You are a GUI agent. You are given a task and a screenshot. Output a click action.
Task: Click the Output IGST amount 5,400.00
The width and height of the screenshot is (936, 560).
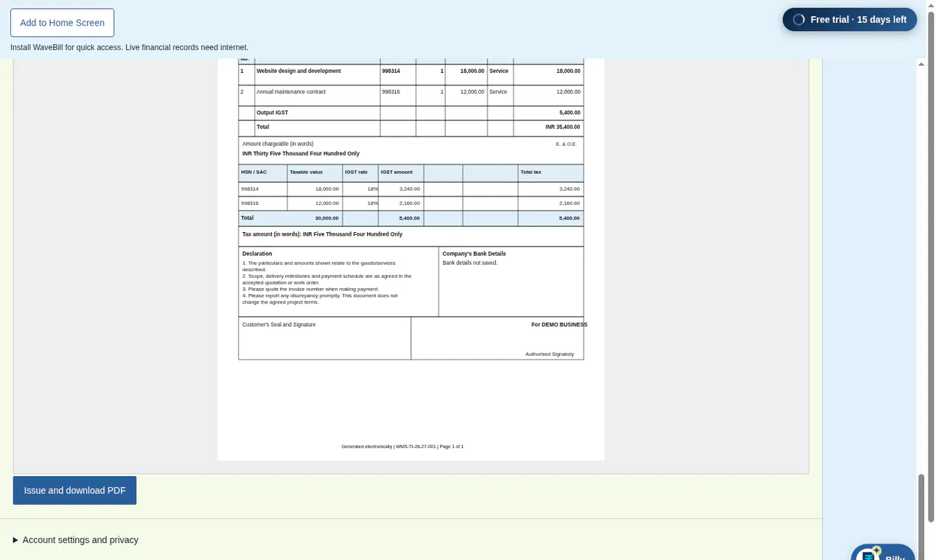(x=570, y=113)
